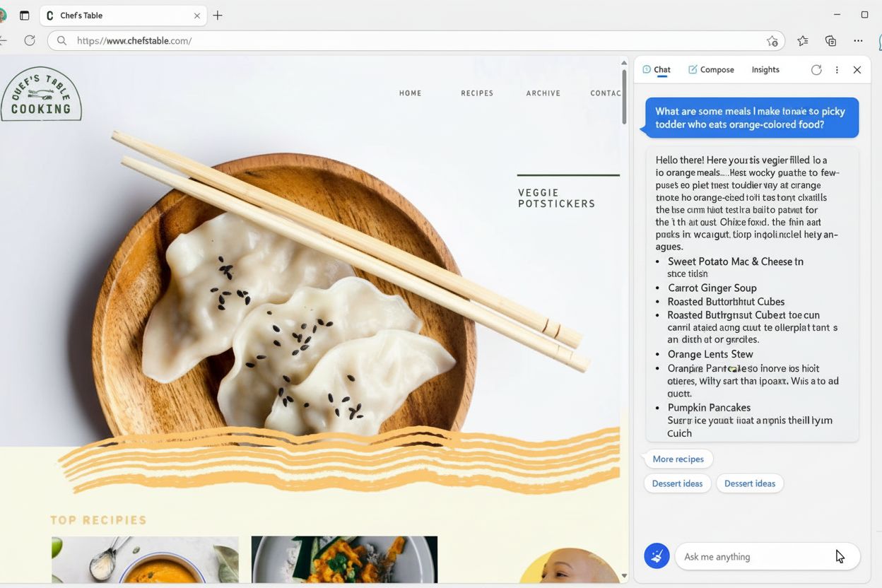The image size is (882, 588).
Task: Go back using the navigation arrow
Action: pos(3,40)
